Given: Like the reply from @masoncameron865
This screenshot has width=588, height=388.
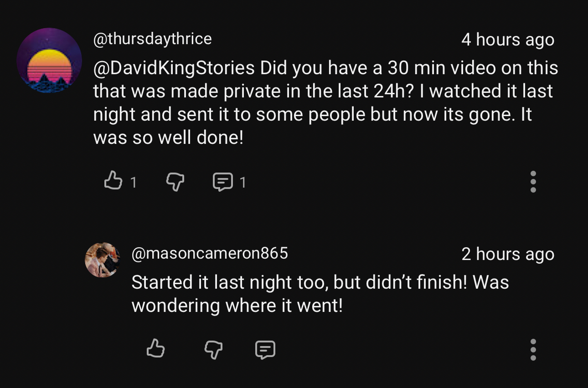Looking at the screenshot, I should [155, 349].
